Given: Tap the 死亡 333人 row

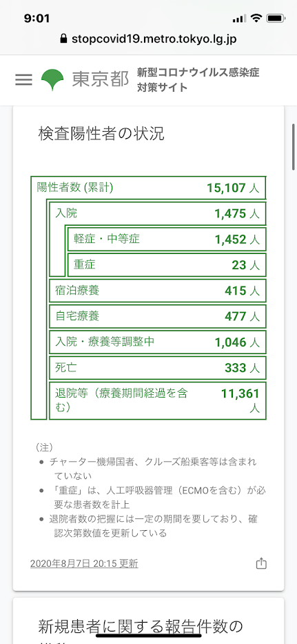Looking at the screenshot, I should pos(158,368).
